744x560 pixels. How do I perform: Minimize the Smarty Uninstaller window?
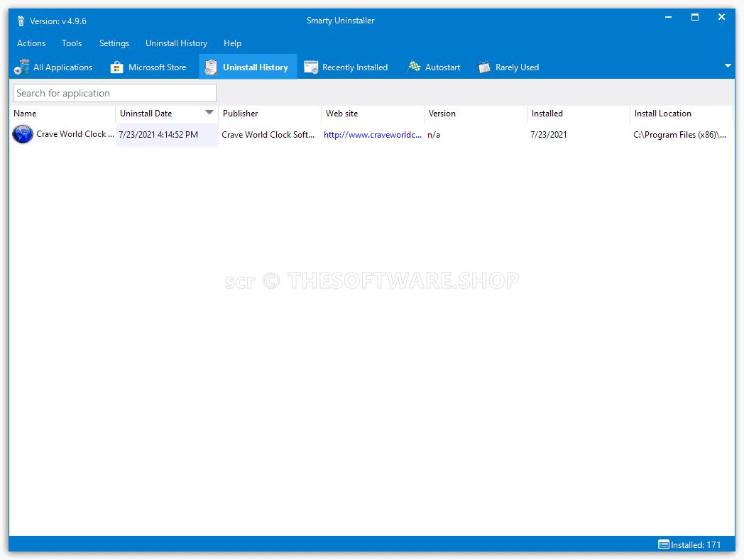668,17
